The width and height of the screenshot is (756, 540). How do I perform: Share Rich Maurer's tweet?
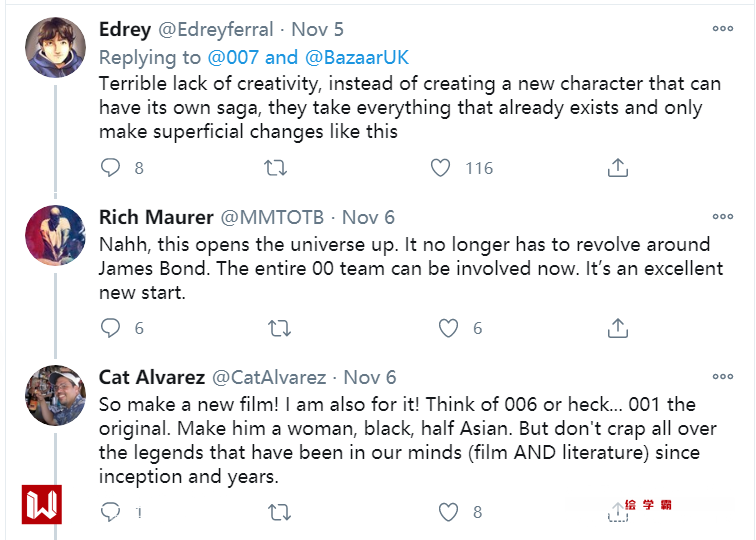click(618, 328)
